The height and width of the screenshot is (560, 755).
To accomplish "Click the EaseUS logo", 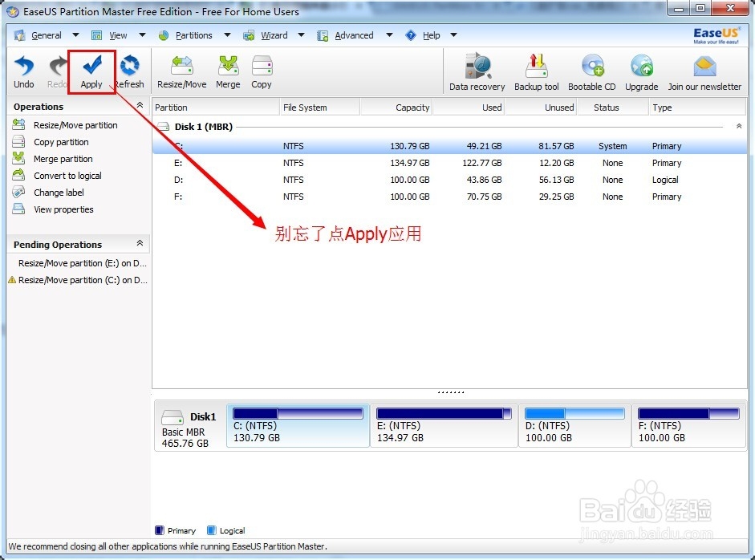I will tap(716, 35).
